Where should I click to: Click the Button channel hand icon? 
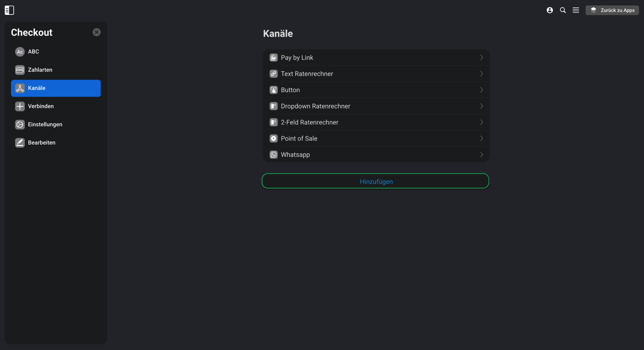click(x=273, y=90)
